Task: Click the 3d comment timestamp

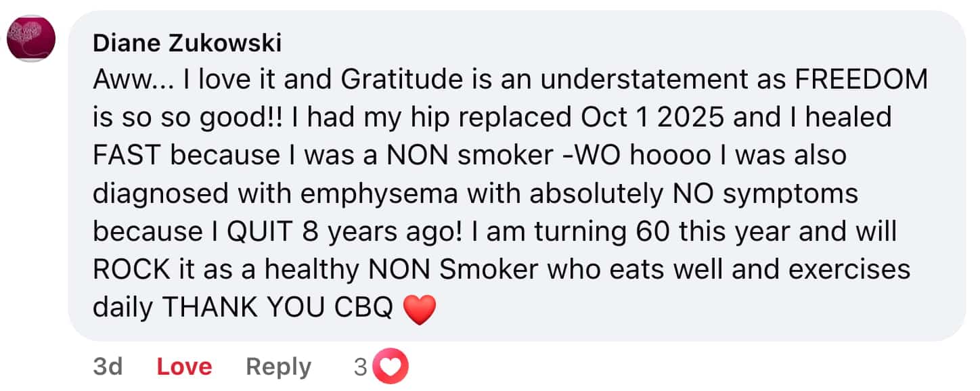Action: point(108,367)
